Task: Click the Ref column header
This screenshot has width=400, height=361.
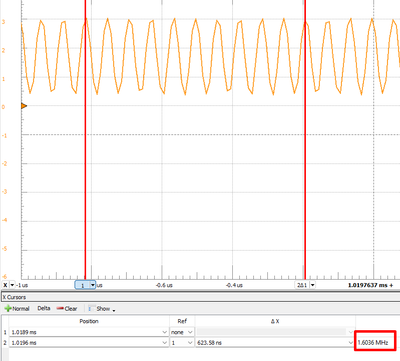Action: pos(182,321)
